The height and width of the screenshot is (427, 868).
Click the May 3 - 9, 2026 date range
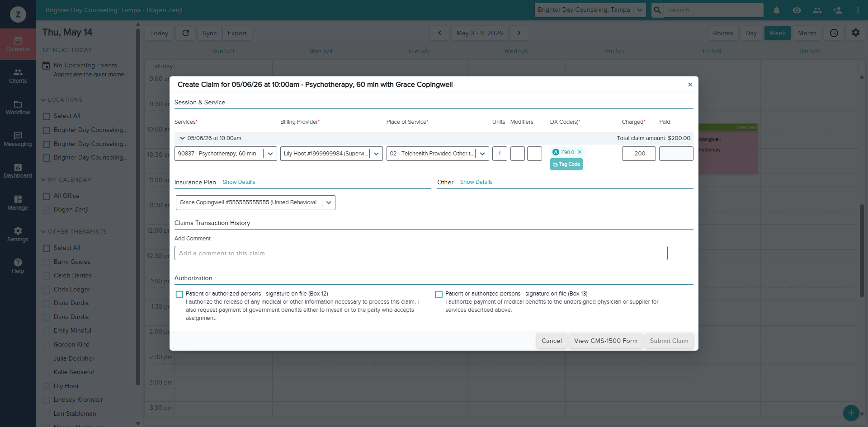[x=479, y=33]
